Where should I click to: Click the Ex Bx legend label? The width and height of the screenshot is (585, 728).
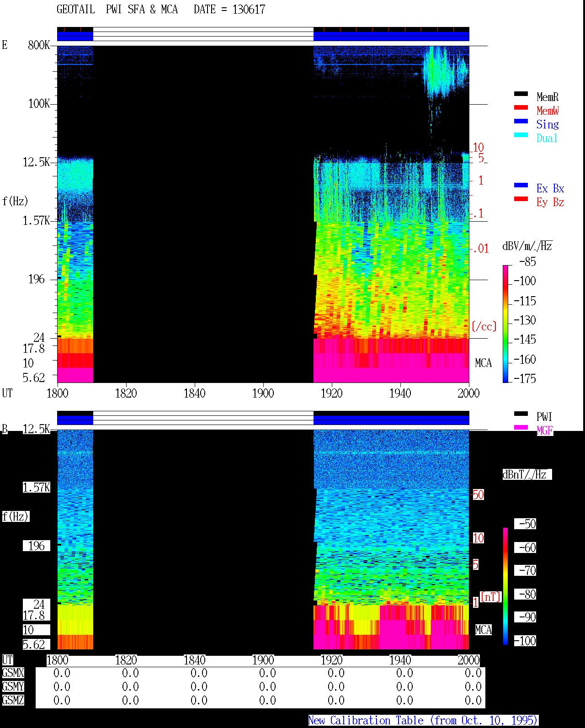tap(550, 188)
